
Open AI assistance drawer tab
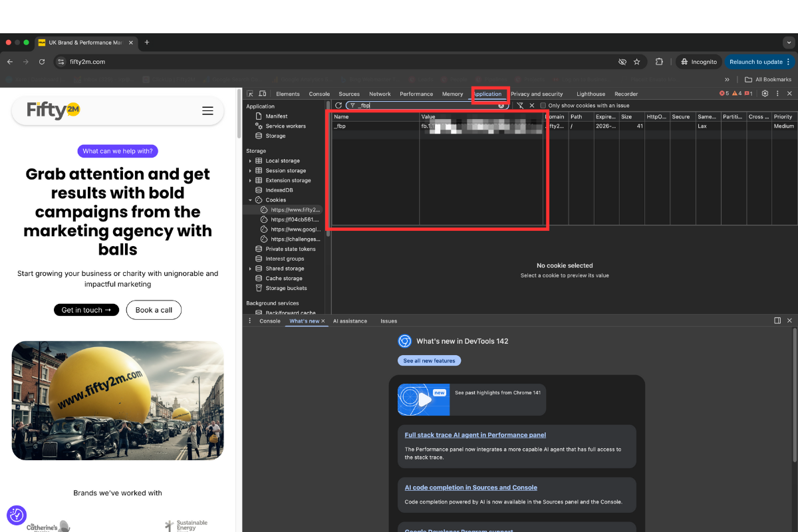pyautogui.click(x=350, y=321)
